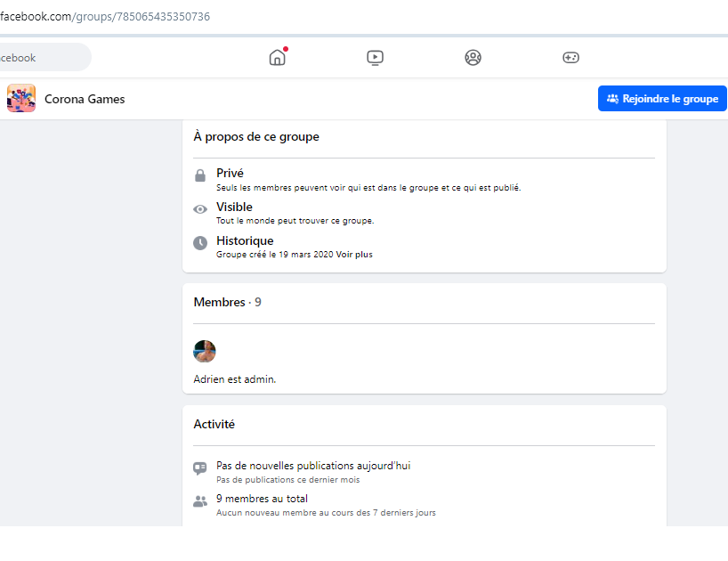The width and height of the screenshot is (728, 561).
Task: Expand group history with Voir plus
Action: coord(354,255)
